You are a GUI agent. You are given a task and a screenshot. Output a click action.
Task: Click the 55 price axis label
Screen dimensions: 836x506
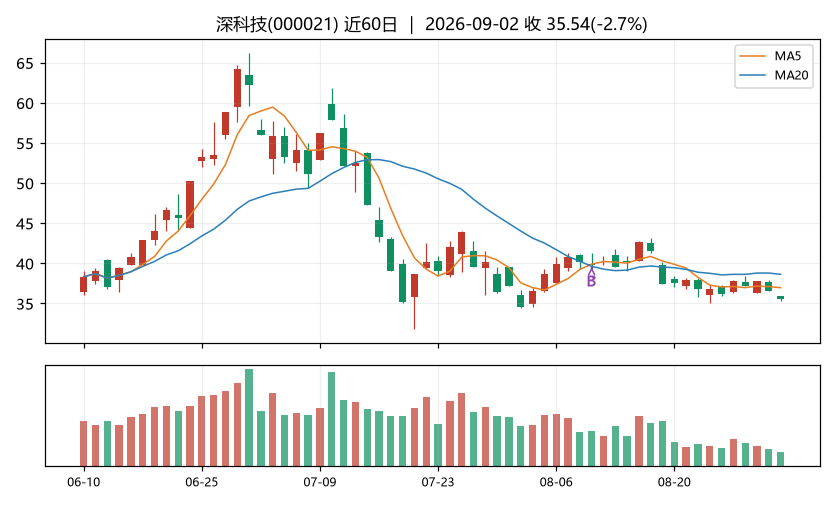click(x=25, y=144)
